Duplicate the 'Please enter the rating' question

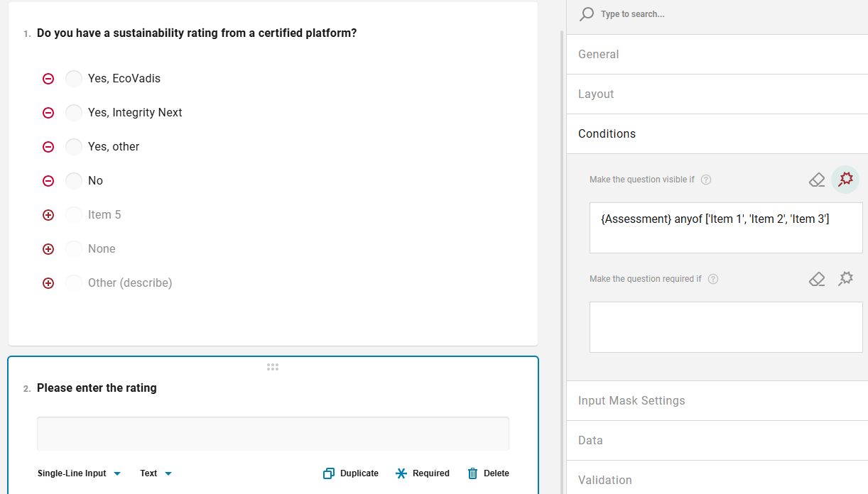[x=351, y=473]
